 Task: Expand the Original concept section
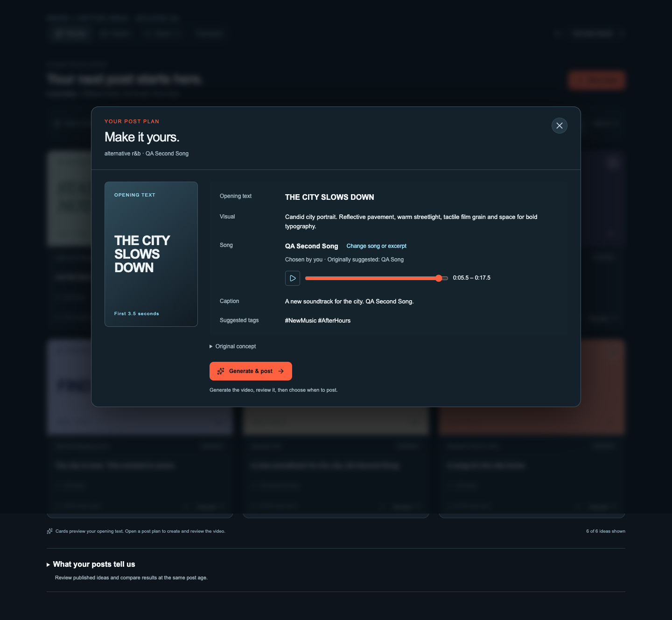coord(233,346)
